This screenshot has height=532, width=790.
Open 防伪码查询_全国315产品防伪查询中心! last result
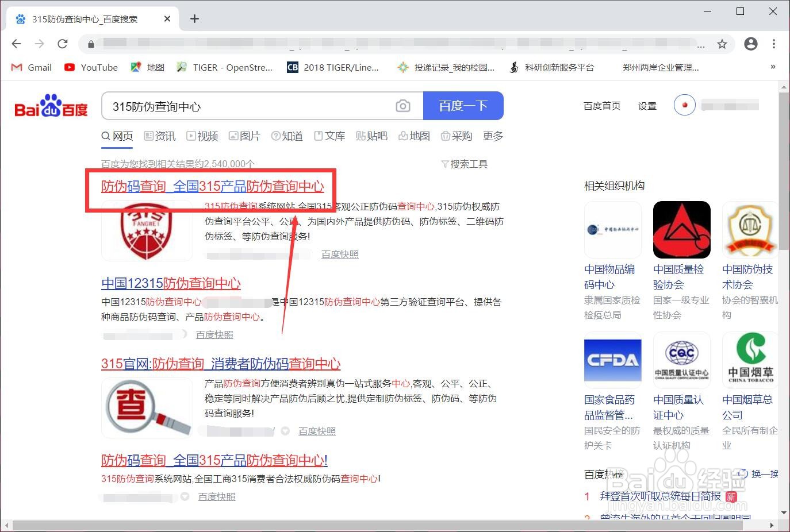[x=214, y=460]
